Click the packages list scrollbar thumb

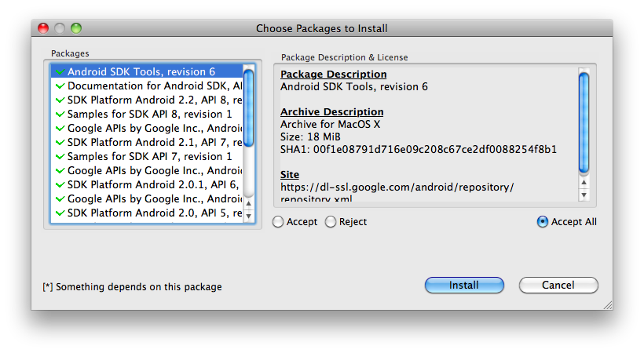point(249,107)
